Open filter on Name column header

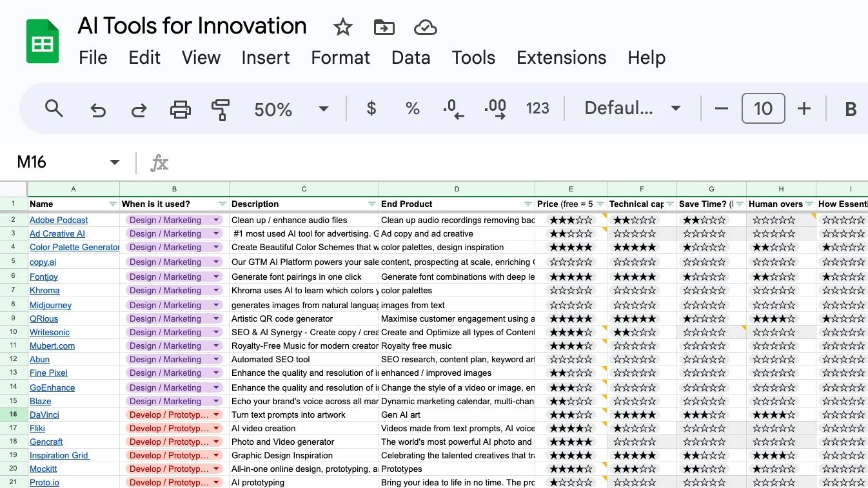click(113, 204)
